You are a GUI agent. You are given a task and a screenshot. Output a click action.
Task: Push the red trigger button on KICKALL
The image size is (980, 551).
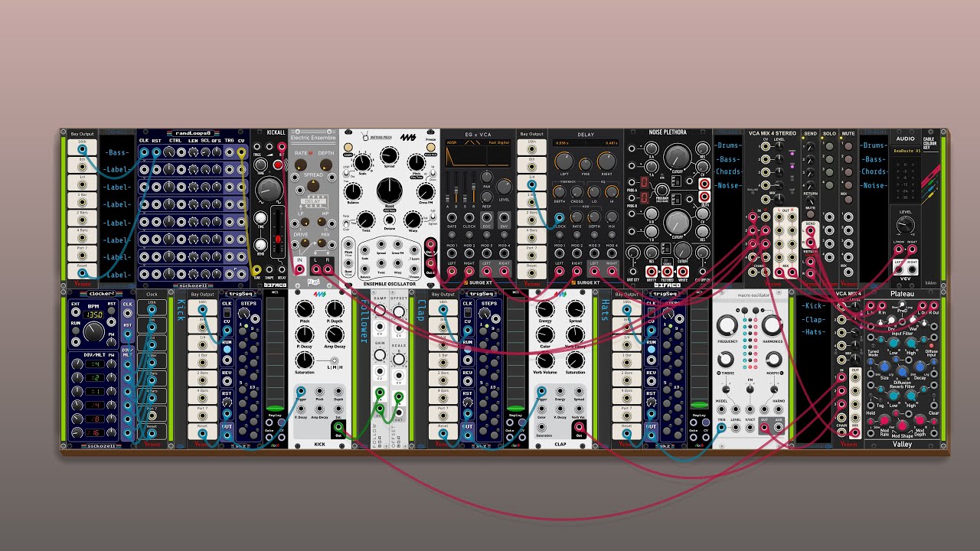(278, 165)
